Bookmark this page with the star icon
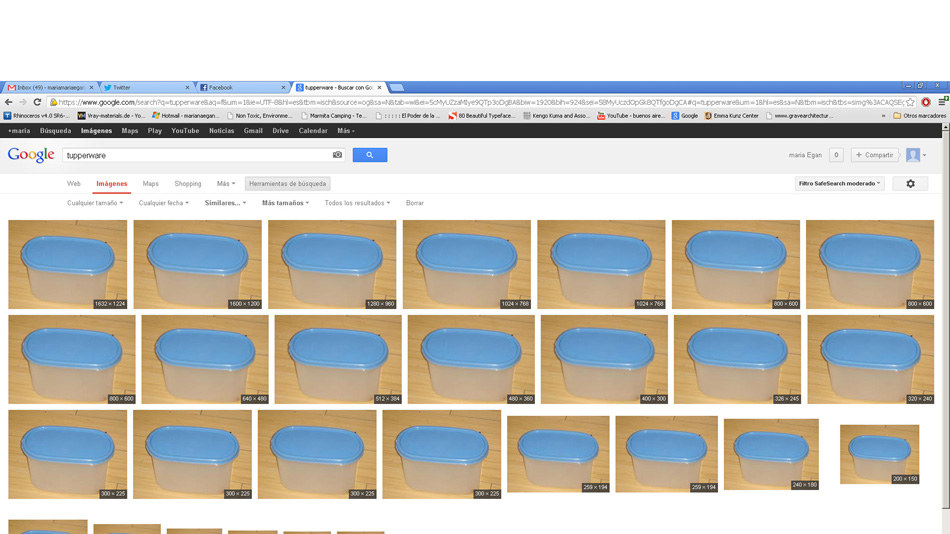The width and height of the screenshot is (950, 534). [x=910, y=102]
